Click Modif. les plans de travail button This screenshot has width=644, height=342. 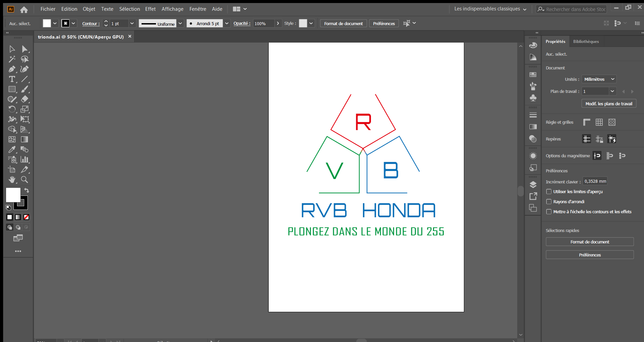609,104
